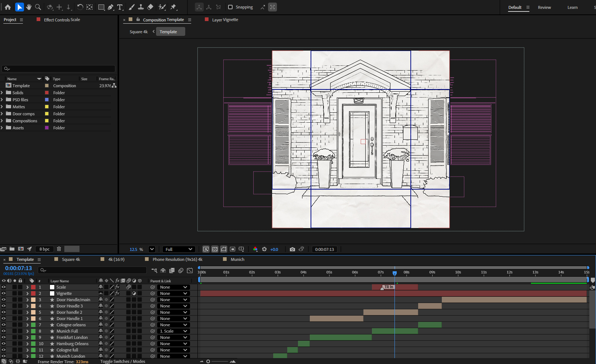Select the Type tool
This screenshot has width=596, height=364.
pos(120,7)
